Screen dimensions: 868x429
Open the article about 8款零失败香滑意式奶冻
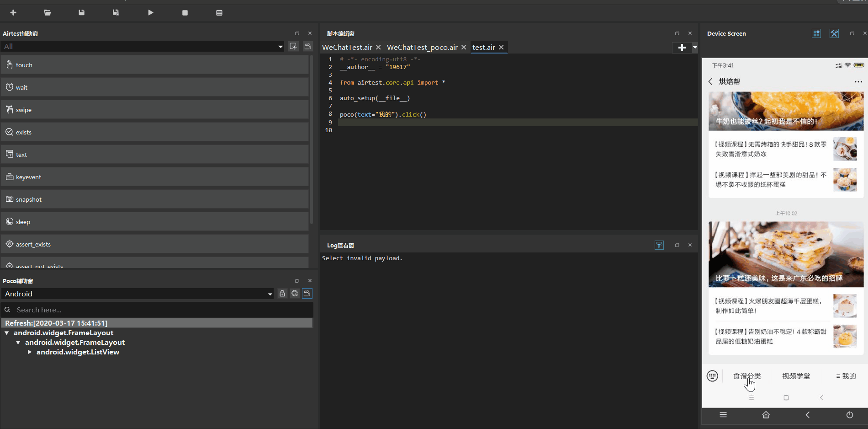[785, 149]
